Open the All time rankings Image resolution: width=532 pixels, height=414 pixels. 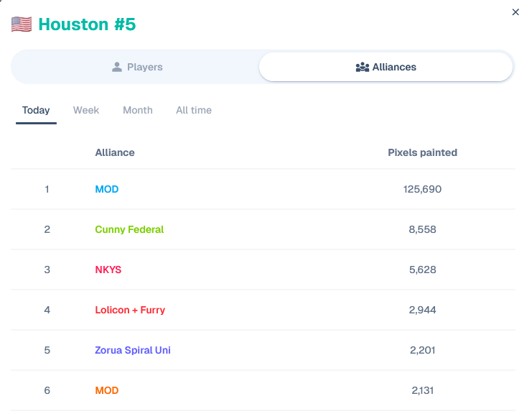[193, 111]
